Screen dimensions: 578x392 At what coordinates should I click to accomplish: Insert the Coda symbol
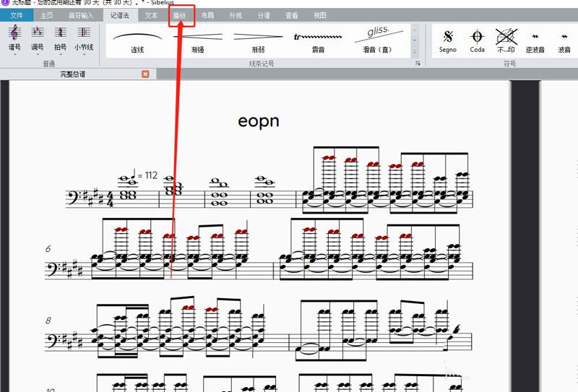pyautogui.click(x=477, y=40)
